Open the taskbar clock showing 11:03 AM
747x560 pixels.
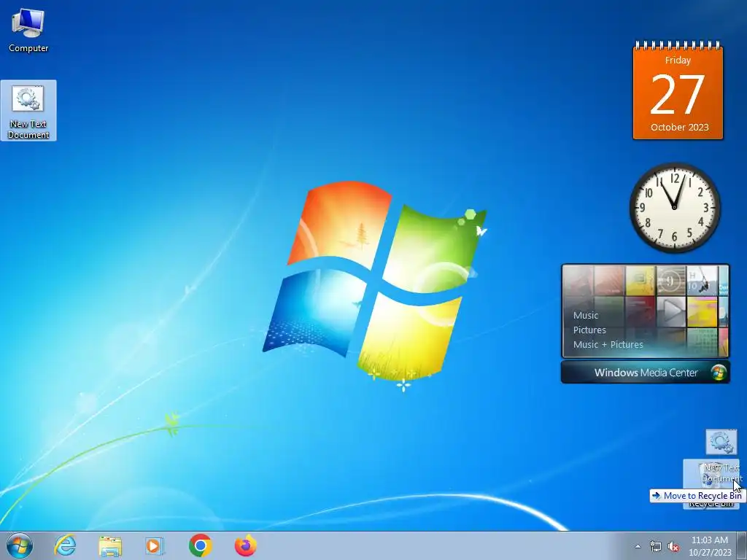710,546
